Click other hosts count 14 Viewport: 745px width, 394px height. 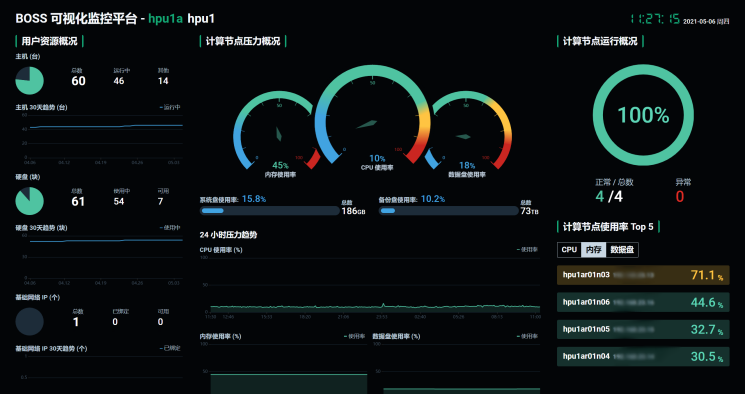tap(163, 81)
